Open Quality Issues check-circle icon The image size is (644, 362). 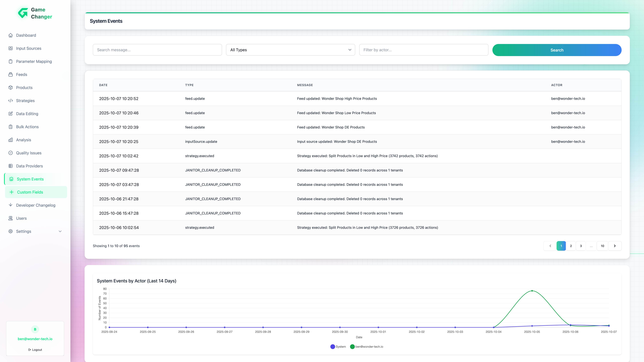[x=10, y=153]
